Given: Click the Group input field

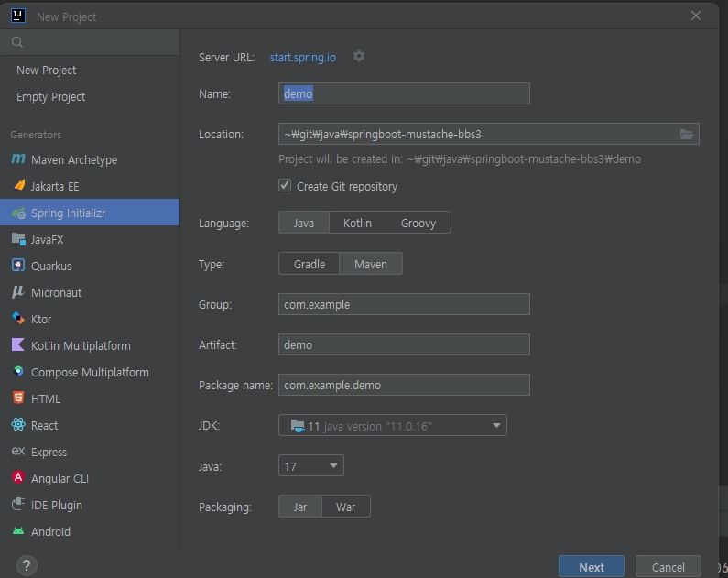Looking at the screenshot, I should [404, 304].
